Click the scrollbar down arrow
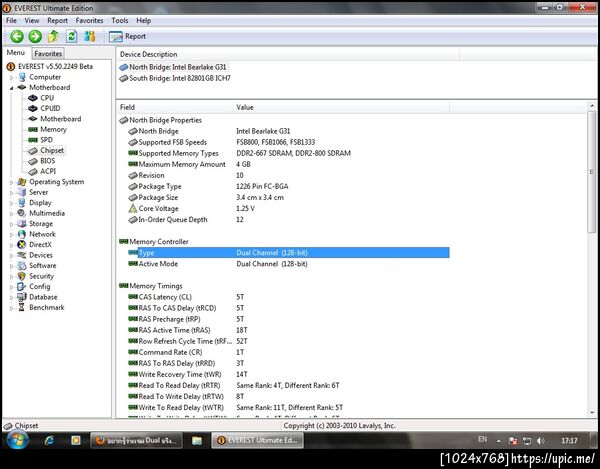Image resolution: width=600 pixels, height=469 pixels. 592,413
